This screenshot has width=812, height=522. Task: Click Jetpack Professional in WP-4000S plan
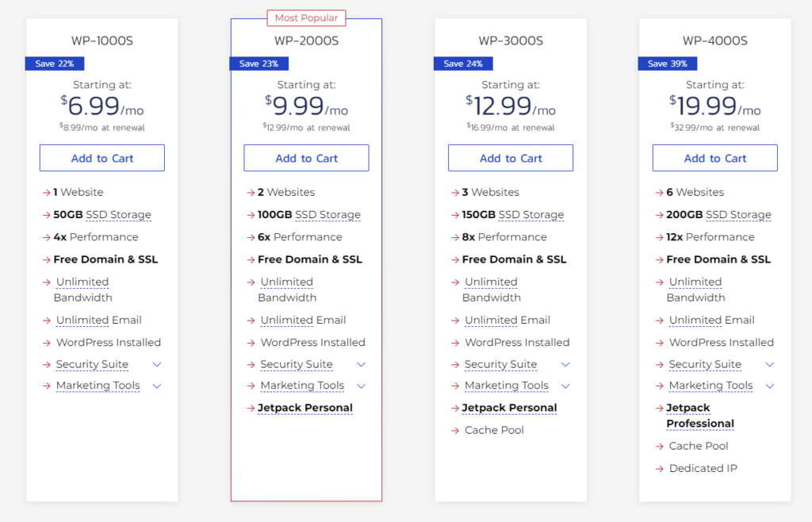coord(700,416)
